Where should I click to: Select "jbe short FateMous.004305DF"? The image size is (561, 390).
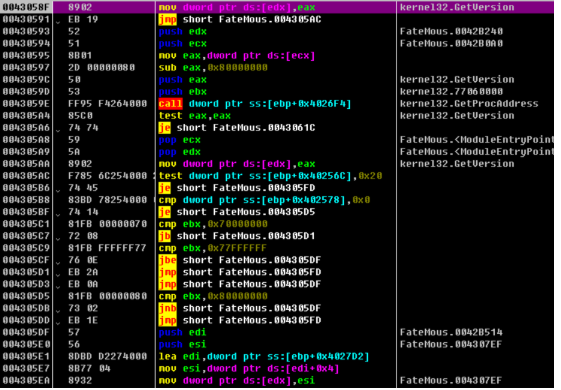click(x=240, y=260)
